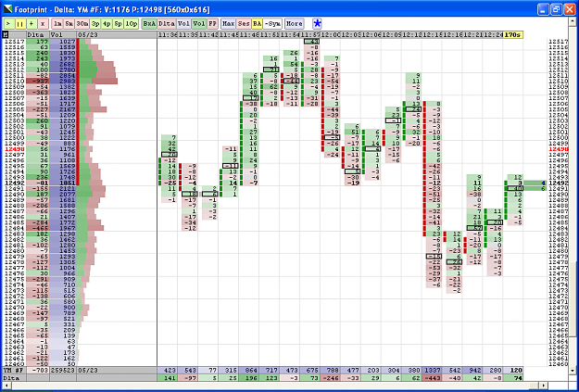Click the Footprint window title icon
This screenshot has height=392, width=579.
coord(7,9)
